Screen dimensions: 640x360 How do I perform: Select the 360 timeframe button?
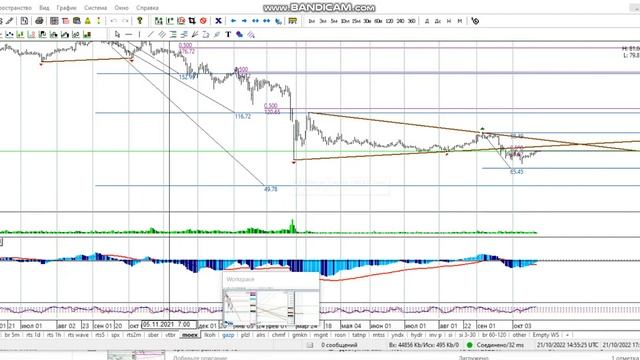coord(411,21)
